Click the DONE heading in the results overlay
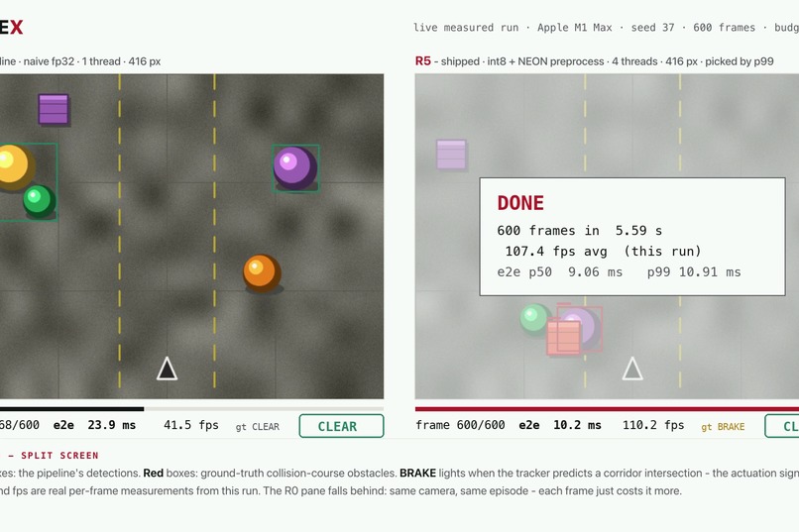Image resolution: width=799 pixels, height=532 pixels. pos(520,203)
